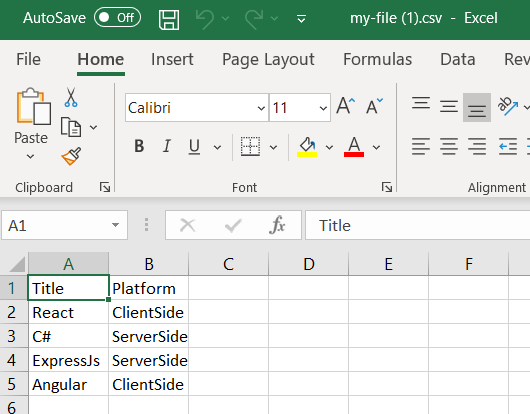
Task: Click Increase Font Size icon
Action: [x=346, y=106]
